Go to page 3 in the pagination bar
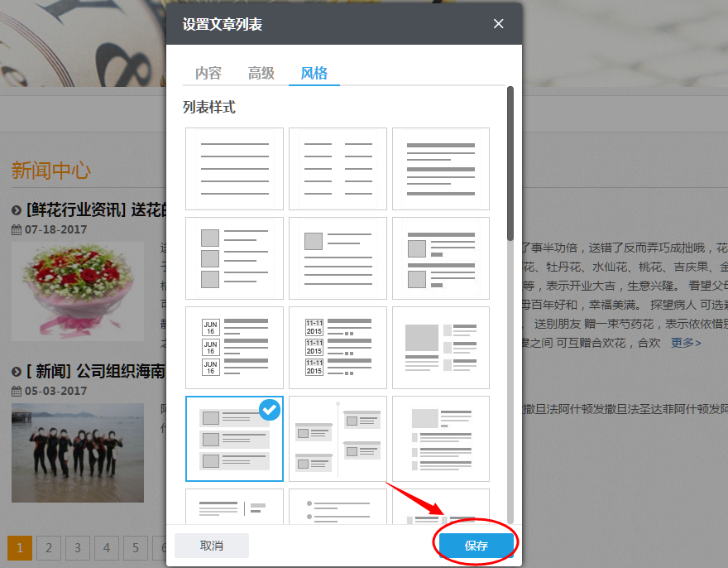728x568 pixels. click(78, 548)
